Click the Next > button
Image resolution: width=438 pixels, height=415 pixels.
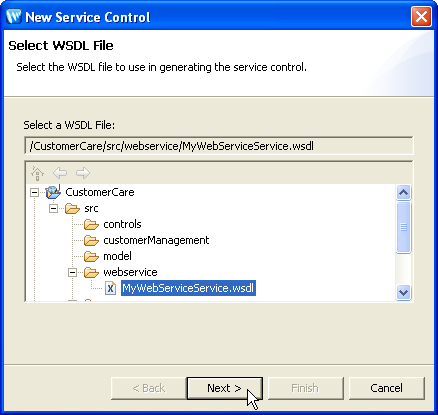pyautogui.click(x=225, y=388)
